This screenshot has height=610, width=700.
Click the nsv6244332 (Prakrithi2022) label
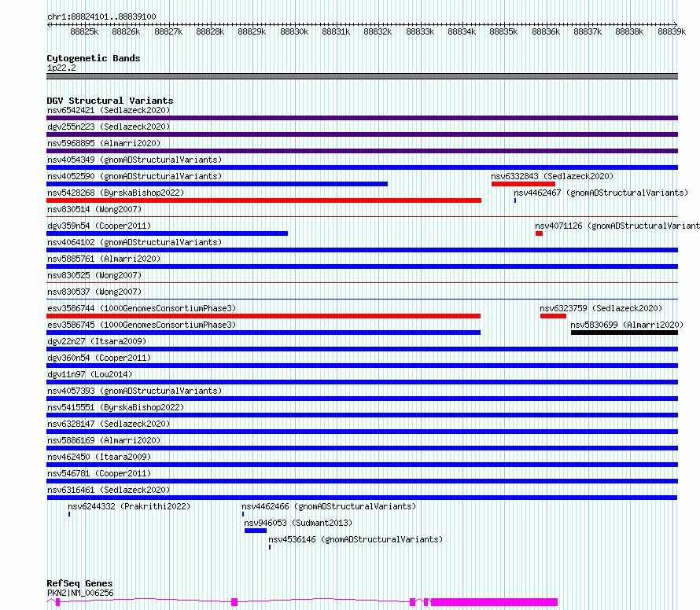point(129,506)
